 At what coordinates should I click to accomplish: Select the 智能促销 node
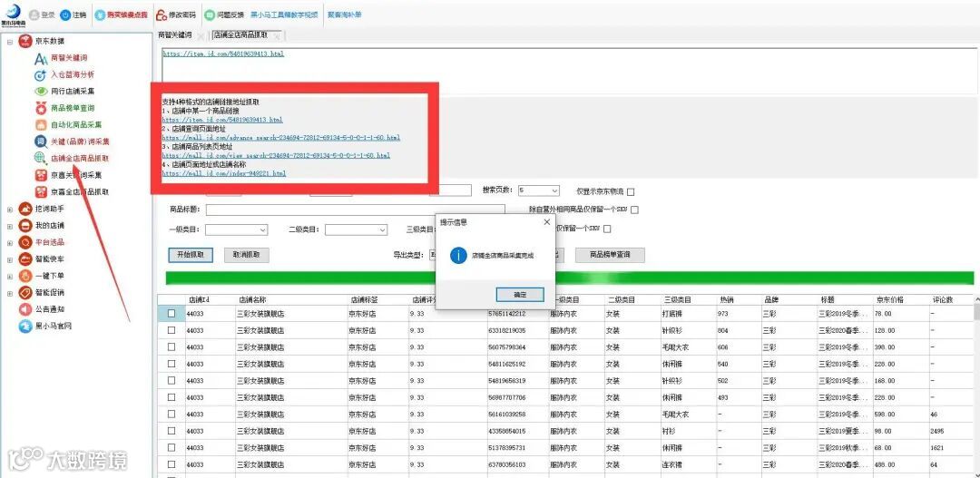[49, 292]
